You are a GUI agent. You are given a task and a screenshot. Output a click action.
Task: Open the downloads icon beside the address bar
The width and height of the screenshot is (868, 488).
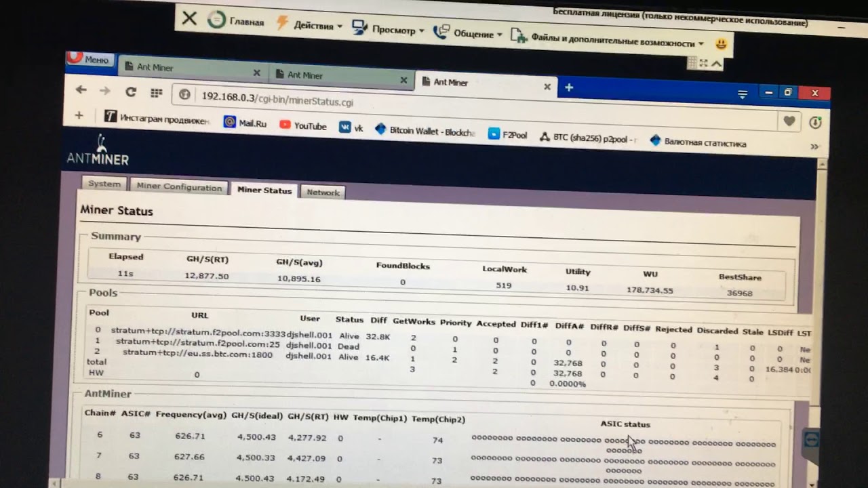click(815, 123)
